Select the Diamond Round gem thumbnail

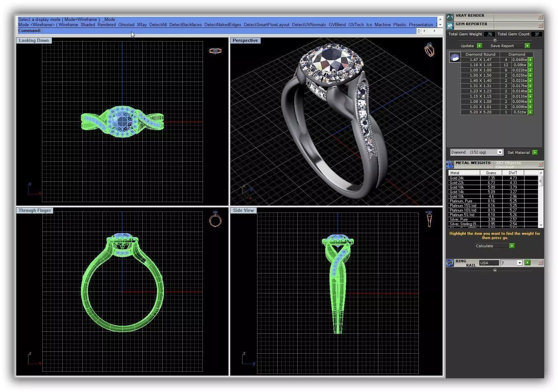[x=455, y=57]
